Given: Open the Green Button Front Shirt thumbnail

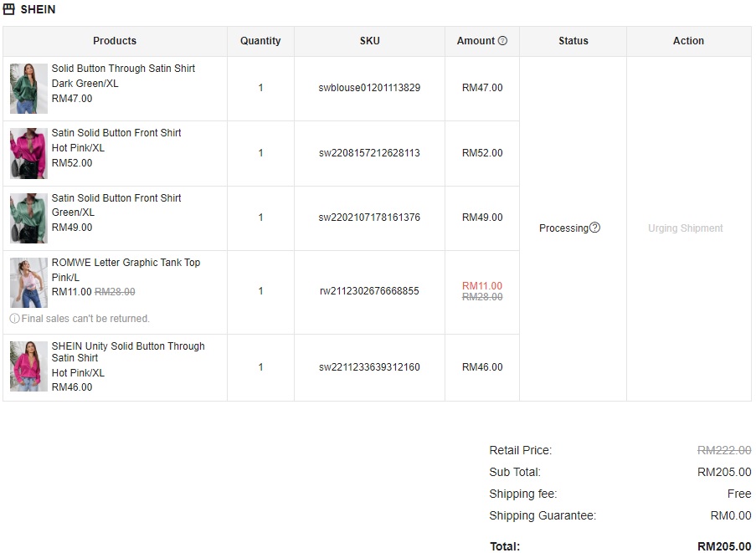Looking at the screenshot, I should 28,218.
